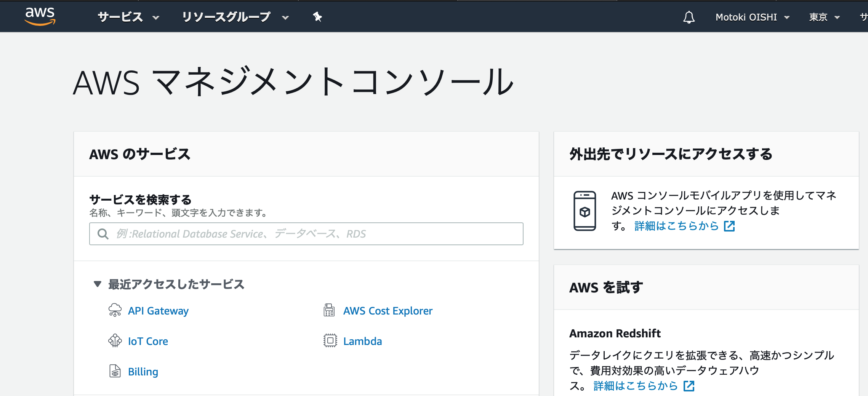Screen dimensions: 868x396
Task: Open the IoT Core link
Action: pyautogui.click(x=148, y=341)
